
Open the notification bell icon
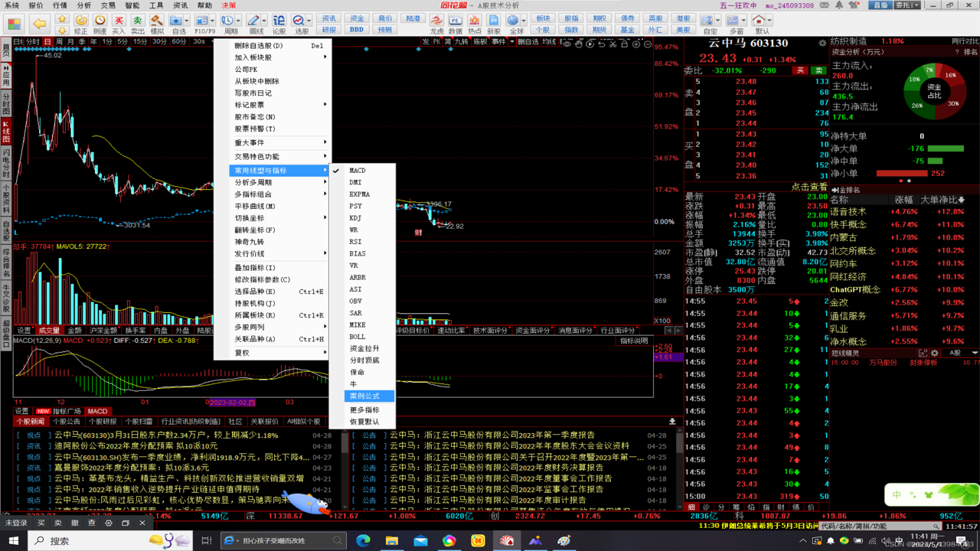click(x=839, y=5)
